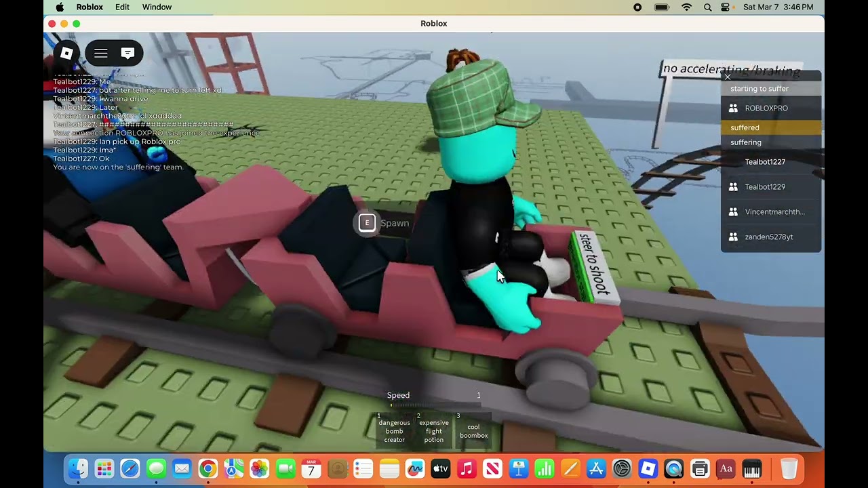This screenshot has width=868, height=488.
Task: Open the Edit menu
Action: pos(122,7)
